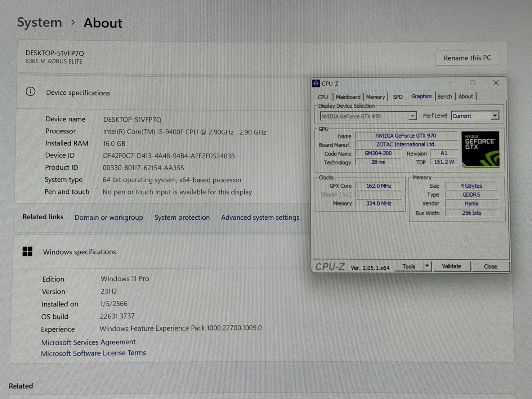Viewport: 532px width, 399px height.
Task: Click the Installed RAM 16.0 GB value
Action: coord(114,144)
